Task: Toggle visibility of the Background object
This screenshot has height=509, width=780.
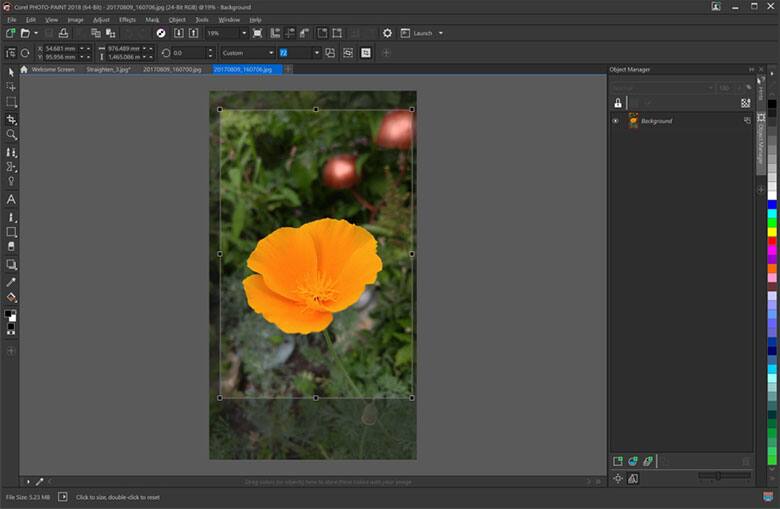Action: pyautogui.click(x=615, y=121)
